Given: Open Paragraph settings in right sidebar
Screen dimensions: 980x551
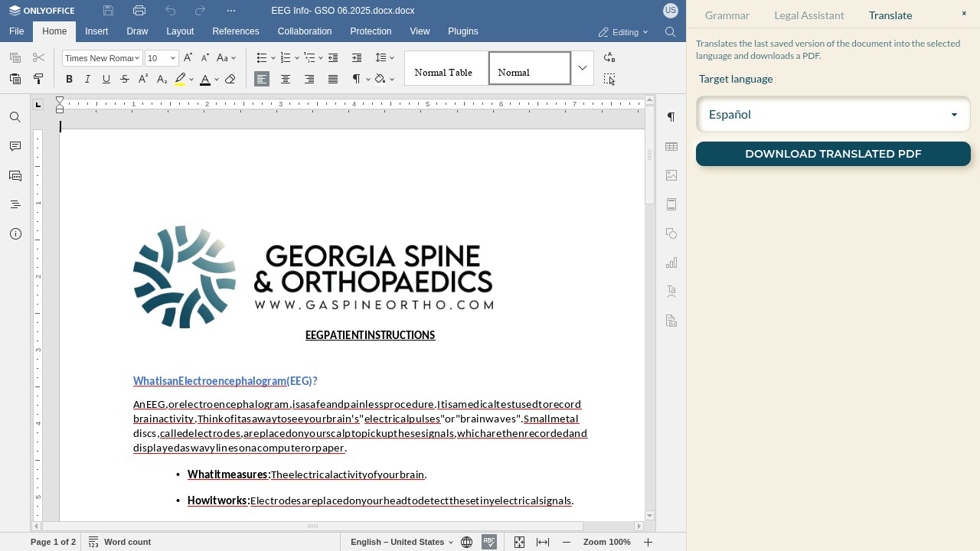Looking at the screenshot, I should pos(671,117).
